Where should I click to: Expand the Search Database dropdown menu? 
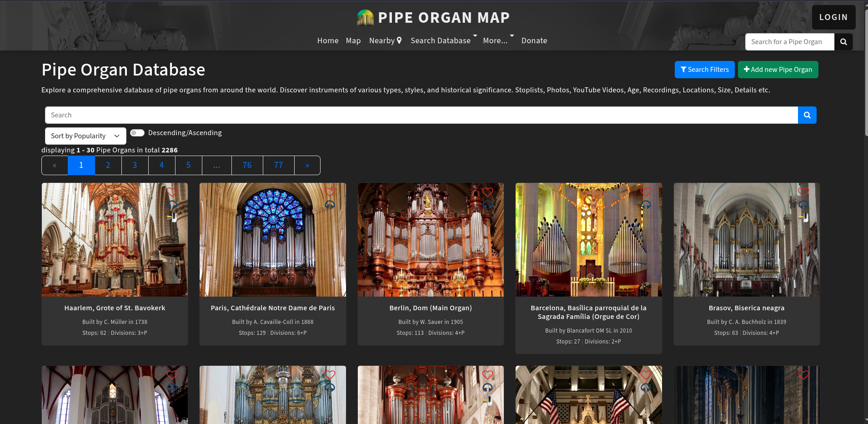click(444, 40)
